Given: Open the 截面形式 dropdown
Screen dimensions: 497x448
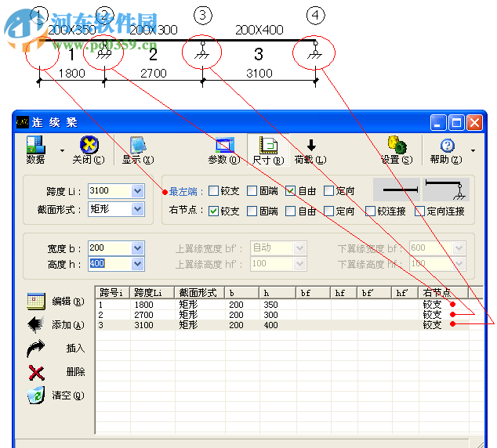Looking at the screenshot, I should click(138, 209).
